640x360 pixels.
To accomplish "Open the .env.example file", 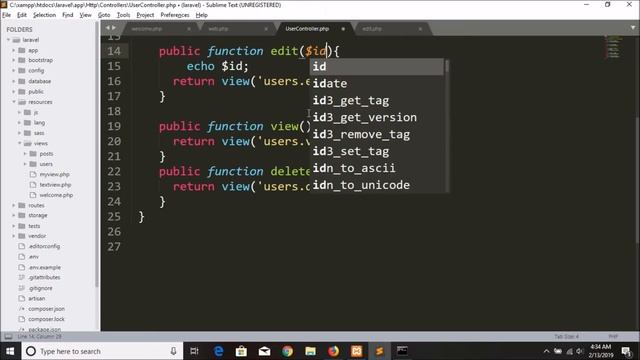I will point(44,267).
